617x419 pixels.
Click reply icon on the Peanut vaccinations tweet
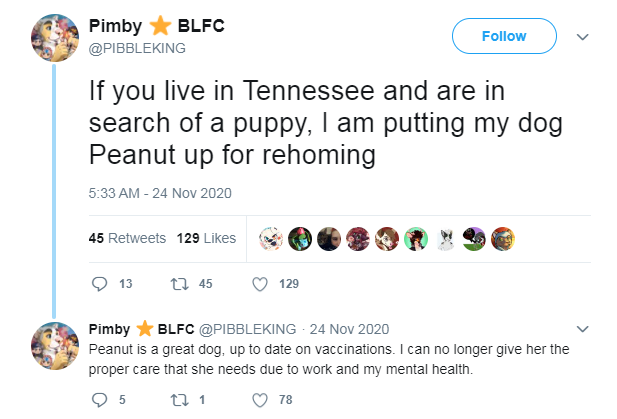99,400
